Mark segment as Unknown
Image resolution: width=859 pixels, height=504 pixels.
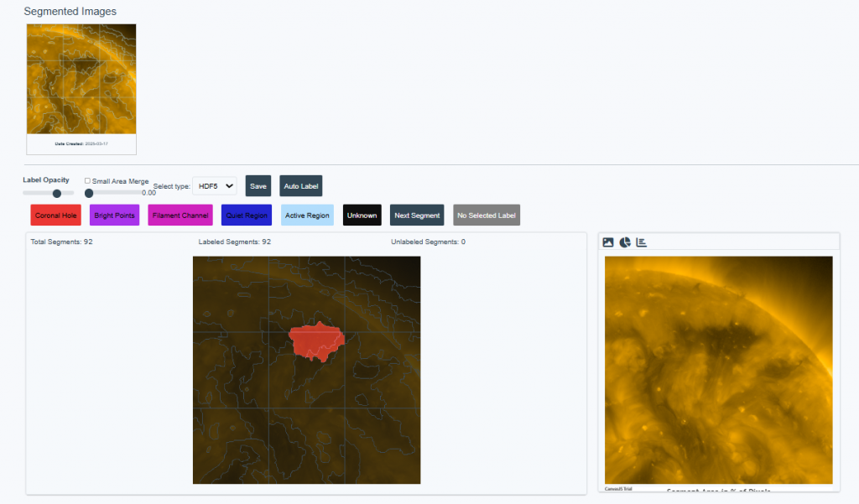pos(362,216)
